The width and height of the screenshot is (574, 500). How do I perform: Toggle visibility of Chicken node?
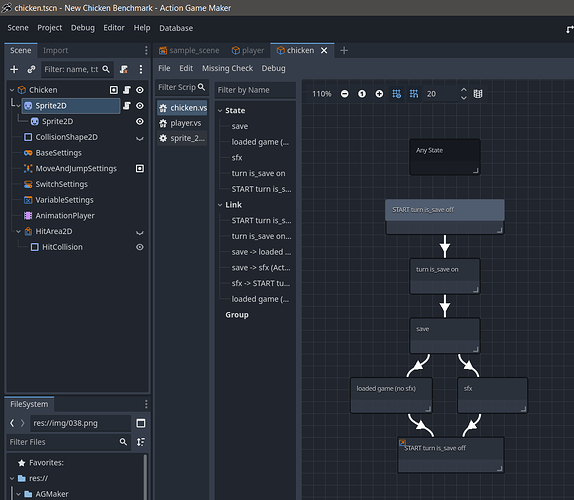point(140,90)
